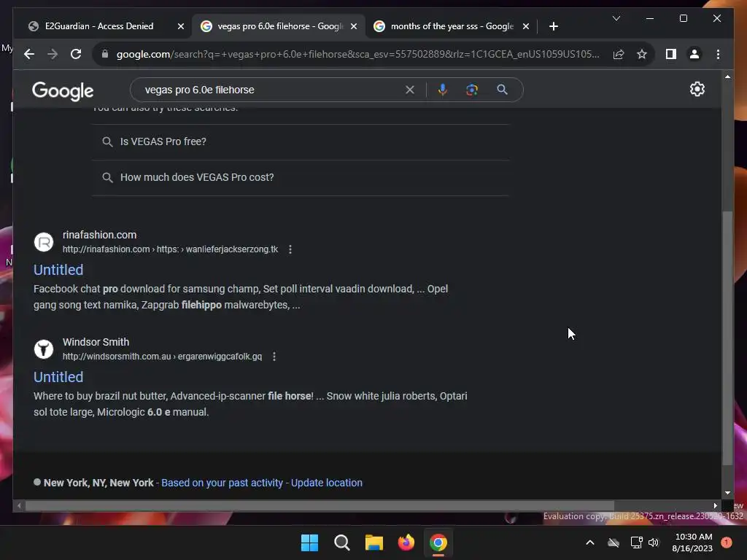Image resolution: width=747 pixels, height=560 pixels.
Task: Click the rinafashion.com URL breadcrumb
Action: coord(170,249)
